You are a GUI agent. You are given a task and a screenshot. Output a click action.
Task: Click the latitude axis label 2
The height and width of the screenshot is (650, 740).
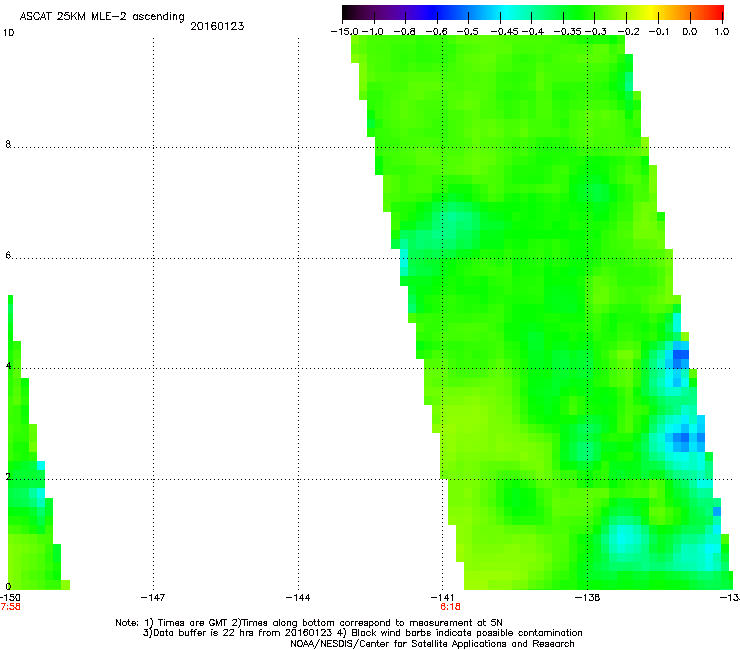[8, 477]
